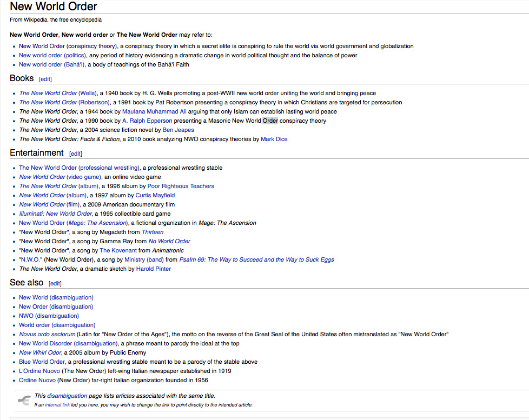Screen dimensions: 529x420
Task: Follow the Blue World Order link
Action: 42,362
